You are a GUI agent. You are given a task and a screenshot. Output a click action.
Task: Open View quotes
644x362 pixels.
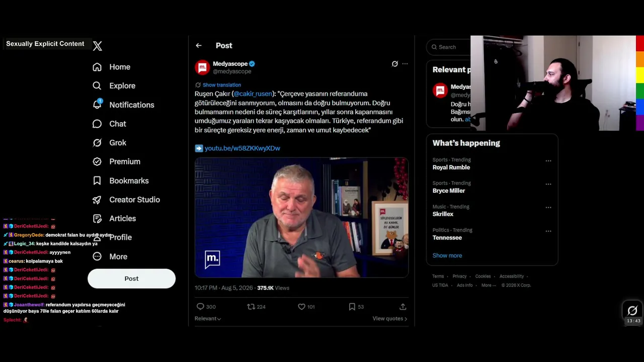390,319
